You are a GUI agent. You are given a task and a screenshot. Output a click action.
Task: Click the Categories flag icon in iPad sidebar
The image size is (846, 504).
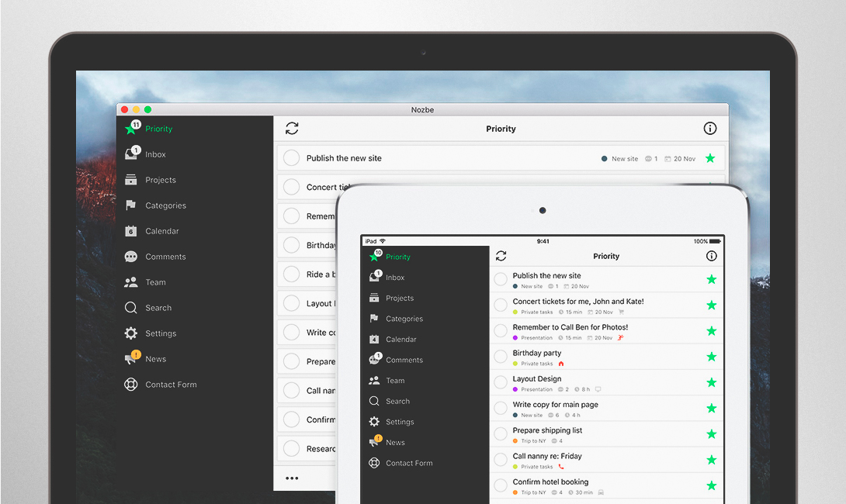tap(374, 319)
